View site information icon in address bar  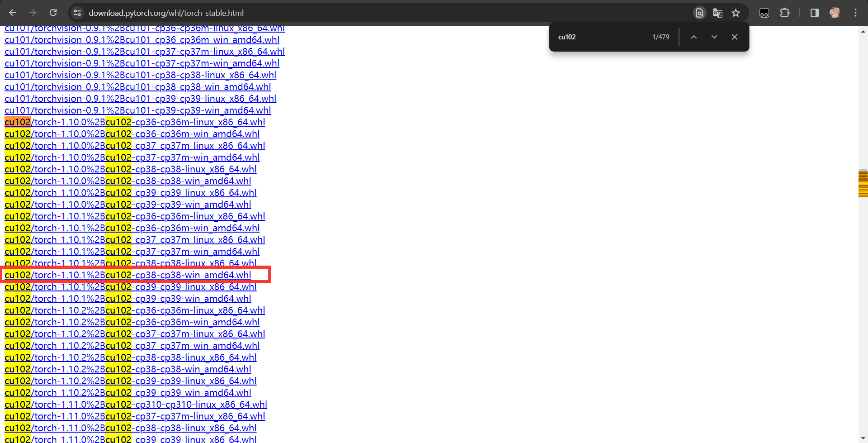pyautogui.click(x=77, y=13)
